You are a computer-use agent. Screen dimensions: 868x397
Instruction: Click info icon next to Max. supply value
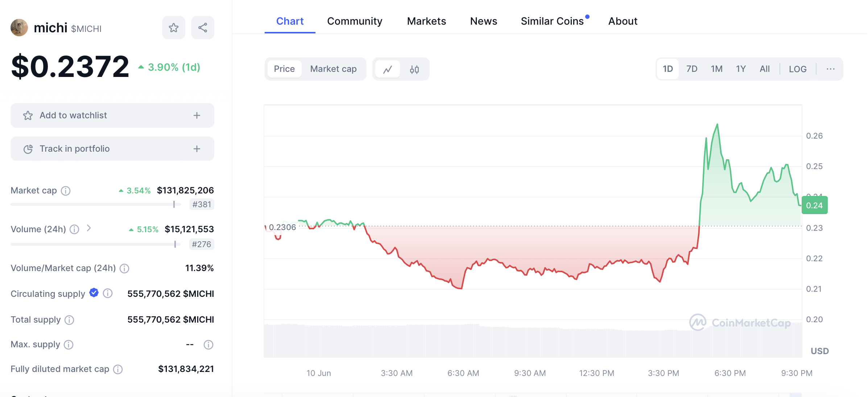[x=208, y=344]
